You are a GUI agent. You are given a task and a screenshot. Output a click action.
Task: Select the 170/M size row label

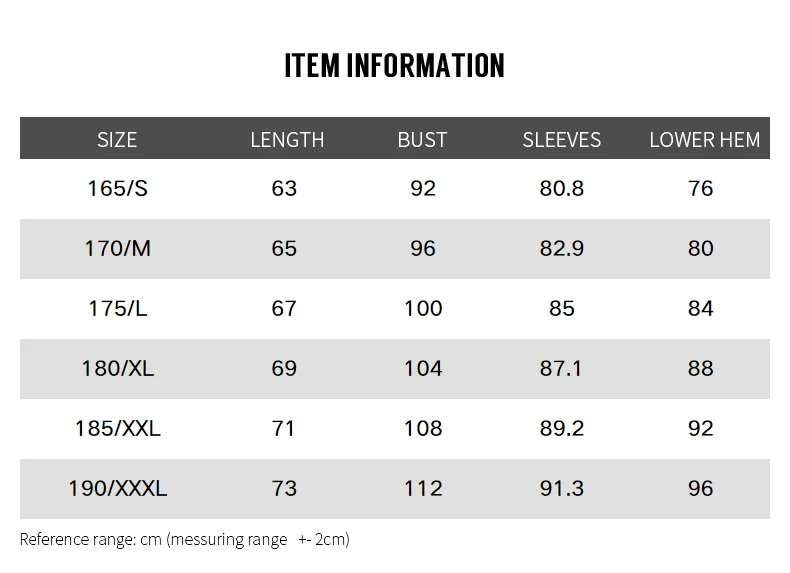(x=117, y=248)
